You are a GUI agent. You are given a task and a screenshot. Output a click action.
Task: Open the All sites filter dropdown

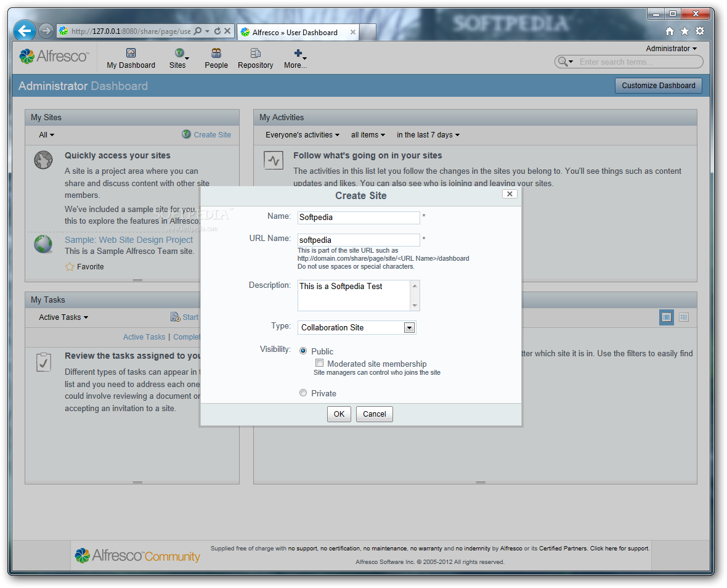(x=46, y=135)
